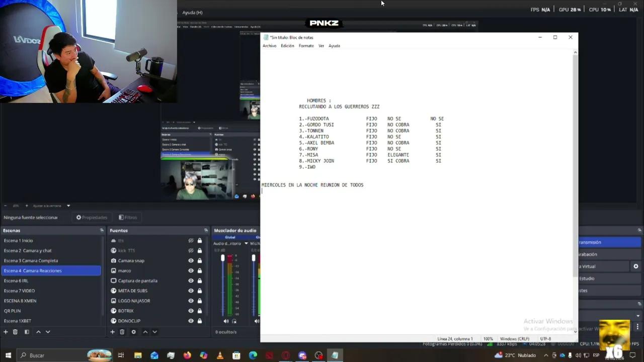Open Firefox from the taskbar
This screenshot has width=644, height=362.
click(187, 355)
